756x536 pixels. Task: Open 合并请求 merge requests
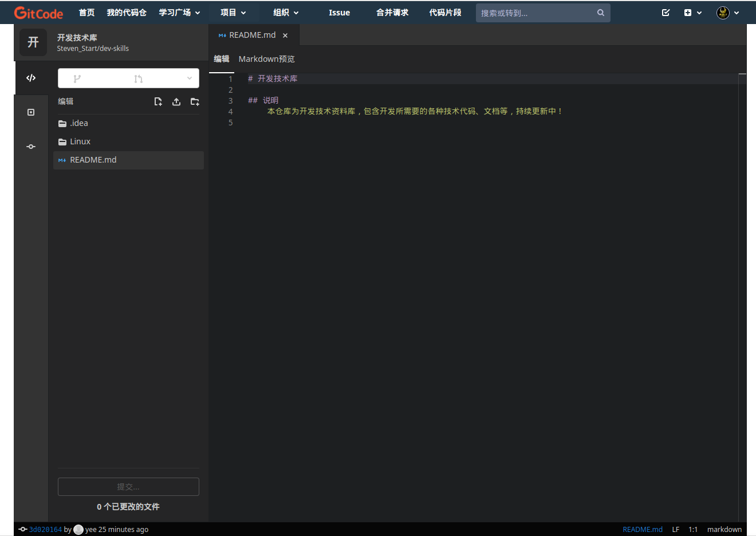(392, 13)
